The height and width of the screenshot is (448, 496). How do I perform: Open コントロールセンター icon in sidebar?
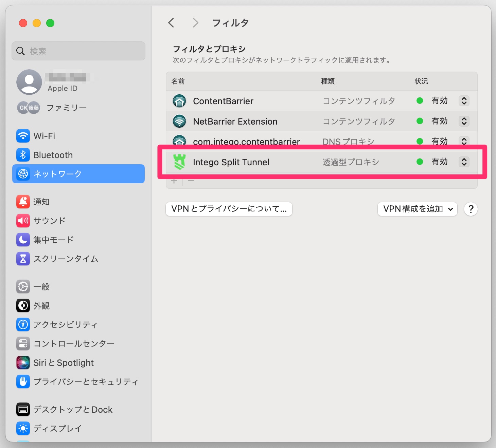[x=23, y=343]
